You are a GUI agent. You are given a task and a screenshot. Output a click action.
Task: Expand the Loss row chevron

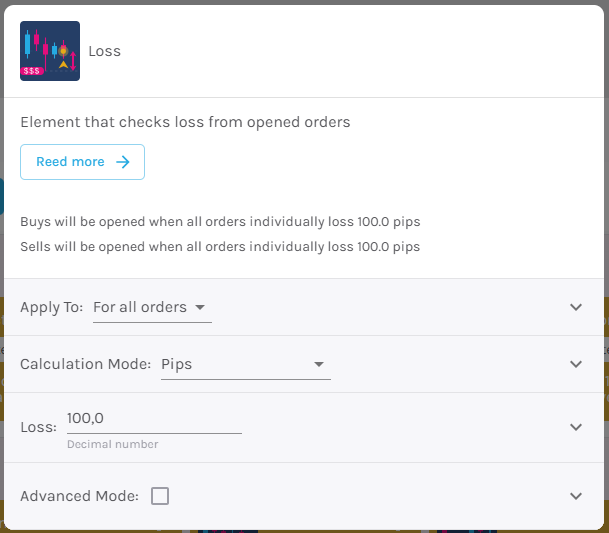[x=576, y=427]
